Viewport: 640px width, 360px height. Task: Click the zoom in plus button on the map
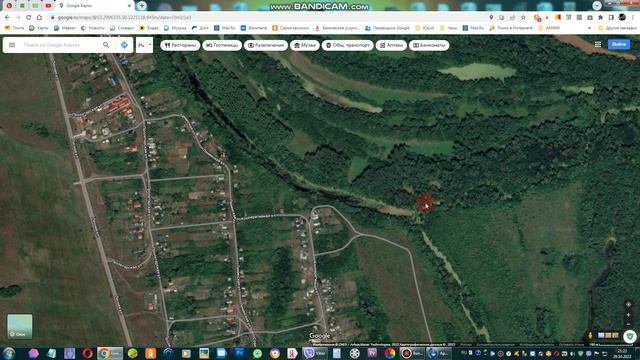tap(629, 315)
